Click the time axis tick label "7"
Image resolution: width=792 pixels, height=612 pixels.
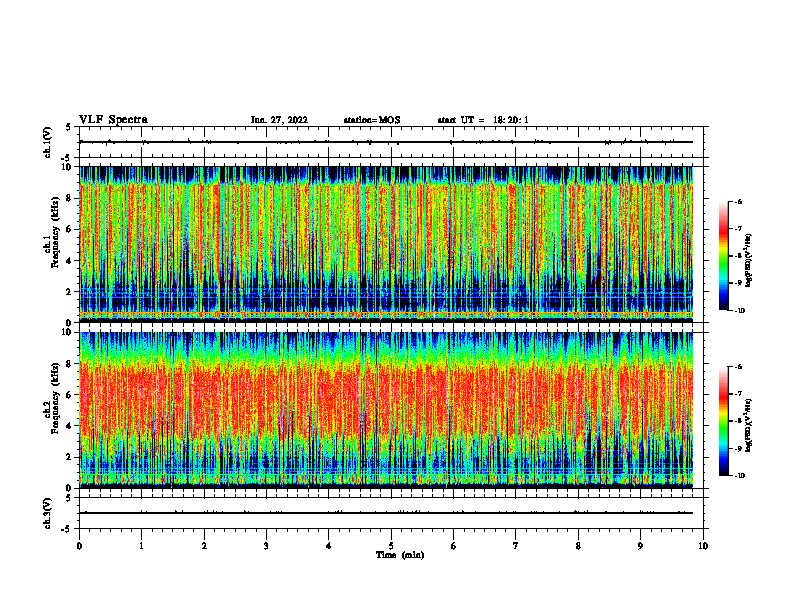(516, 546)
